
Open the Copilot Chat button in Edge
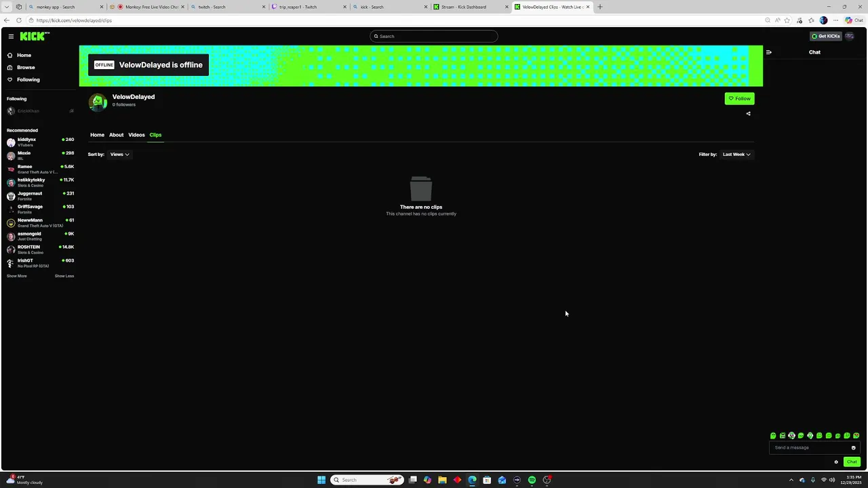[x=854, y=20]
